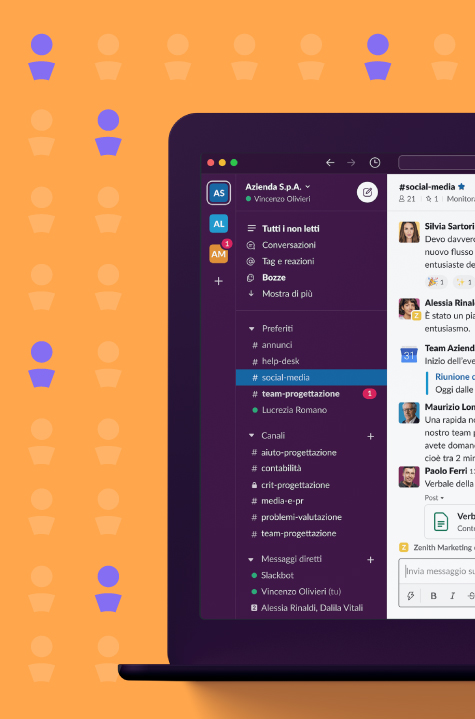Open the lightning shortcuts icon in composer
The image size is (475, 719).
(411, 596)
